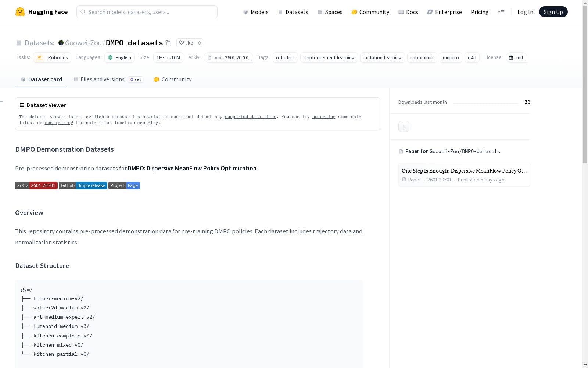Click the hopper-medium-v2/ line
The image size is (588, 368).
58,298
